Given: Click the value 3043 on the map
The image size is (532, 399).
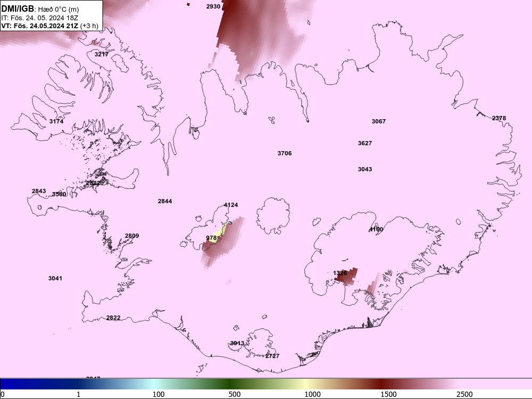Looking at the screenshot, I should [x=365, y=169].
